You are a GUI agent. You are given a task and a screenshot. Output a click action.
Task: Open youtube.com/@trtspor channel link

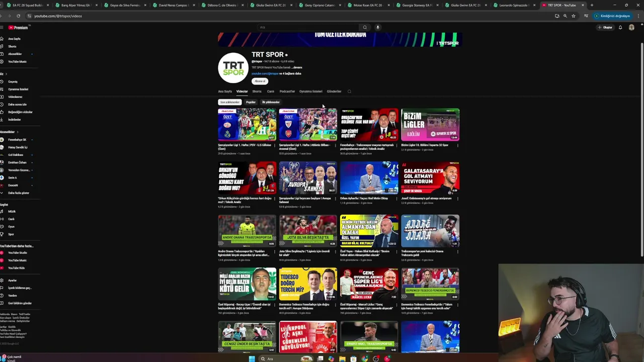click(265, 73)
